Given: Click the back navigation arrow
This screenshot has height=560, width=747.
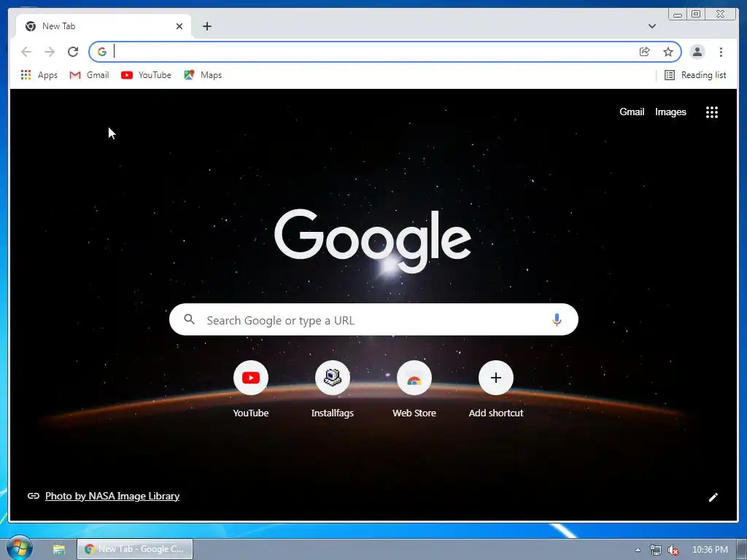Looking at the screenshot, I should [x=26, y=52].
